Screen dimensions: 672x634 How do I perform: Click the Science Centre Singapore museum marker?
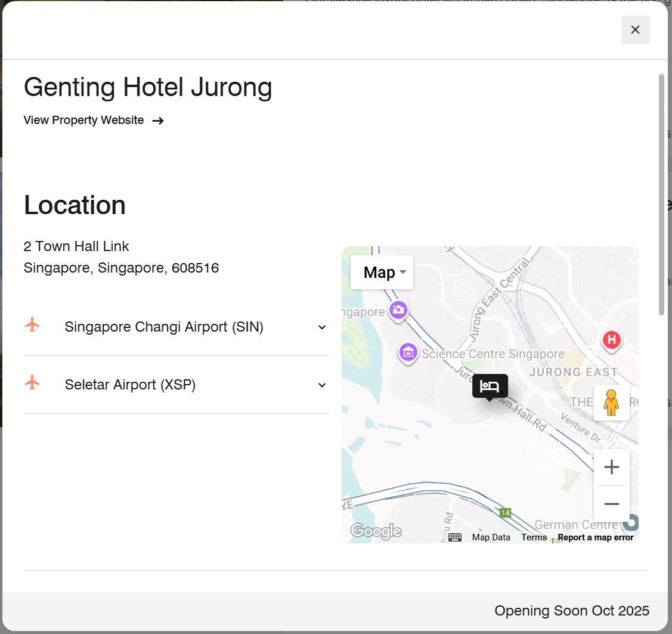tap(408, 352)
